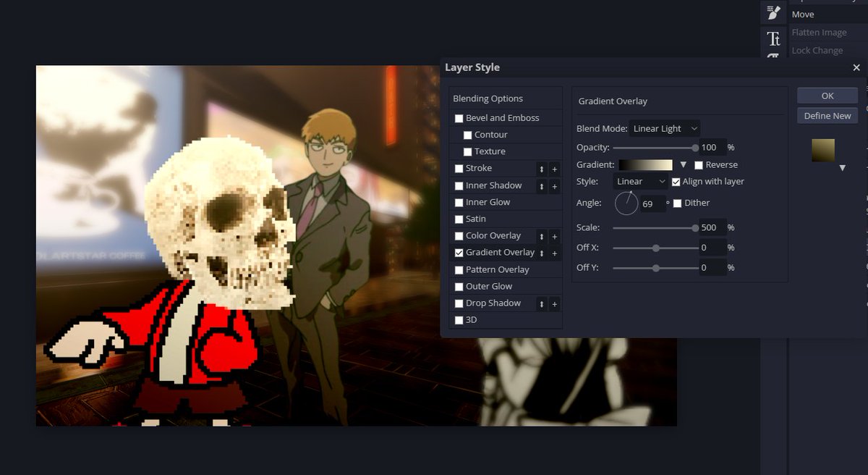Confirm with the OK button
The width and height of the screenshot is (868, 475).
coord(827,96)
